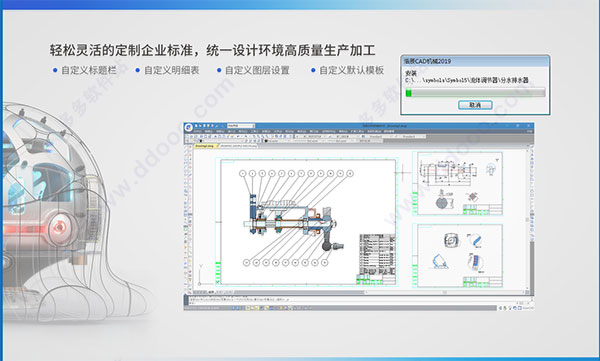
Task: Click the 取消 button in install dialog
Action: [x=475, y=105]
